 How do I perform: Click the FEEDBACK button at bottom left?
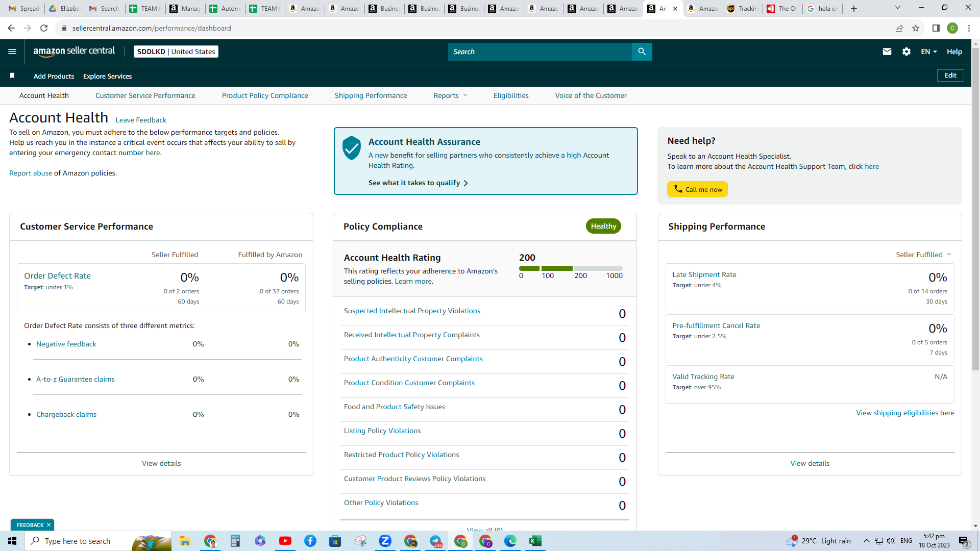[30, 525]
